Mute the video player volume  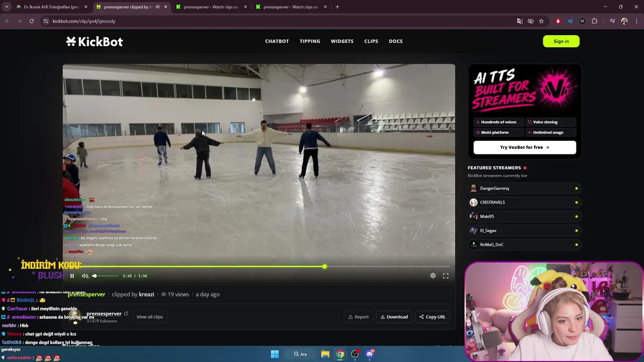[x=85, y=276]
